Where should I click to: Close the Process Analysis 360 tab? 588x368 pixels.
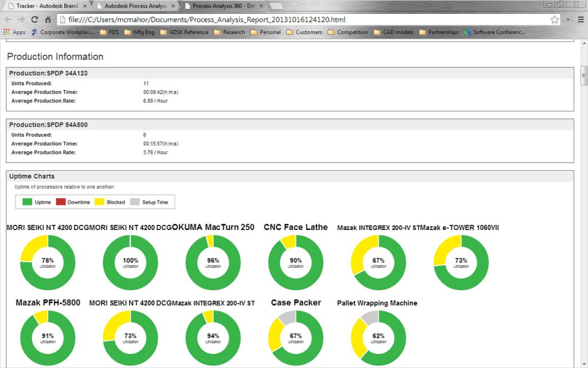[x=261, y=6]
